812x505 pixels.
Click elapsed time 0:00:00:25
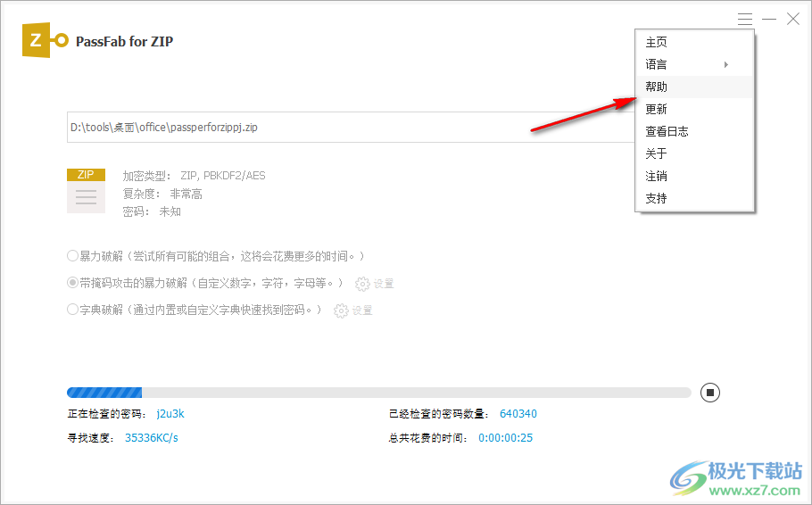tap(505, 438)
